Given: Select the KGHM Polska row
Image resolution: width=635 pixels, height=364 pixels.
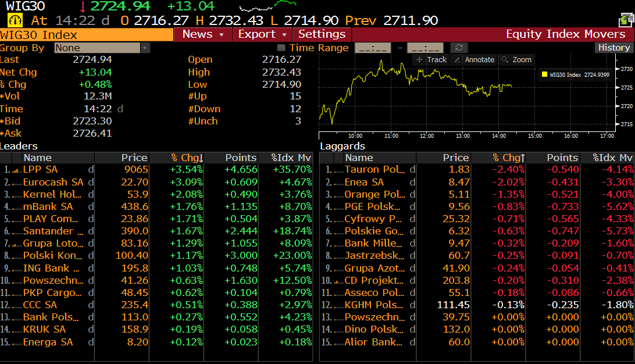Looking at the screenshot, I should click(477, 305).
